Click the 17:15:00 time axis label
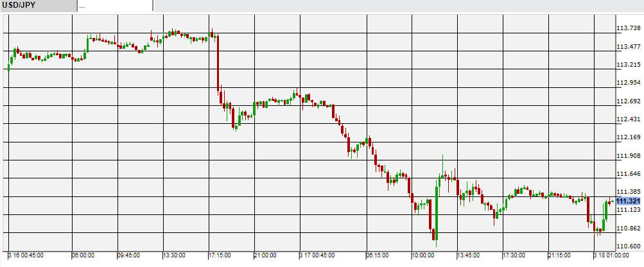Screen dimensions: 644x267 click(220, 255)
